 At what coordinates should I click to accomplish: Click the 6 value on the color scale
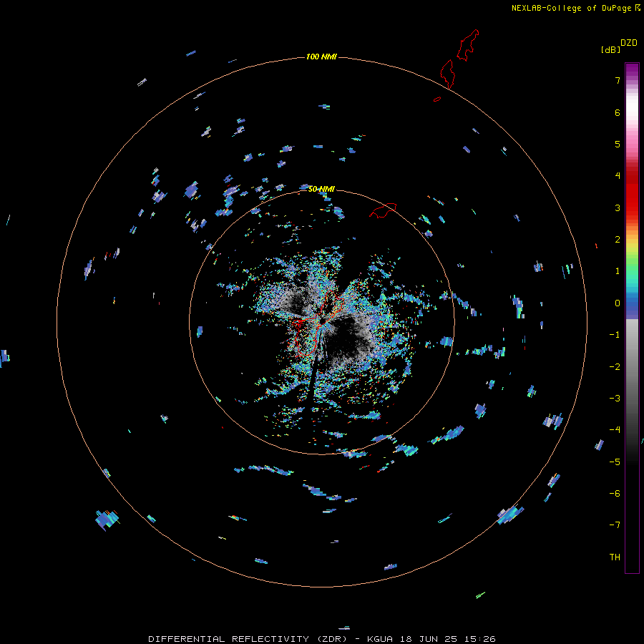tap(618, 112)
